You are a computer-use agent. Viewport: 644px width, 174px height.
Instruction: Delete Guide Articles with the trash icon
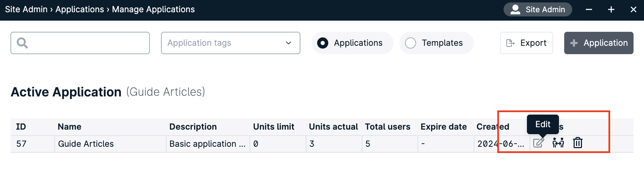click(x=578, y=143)
